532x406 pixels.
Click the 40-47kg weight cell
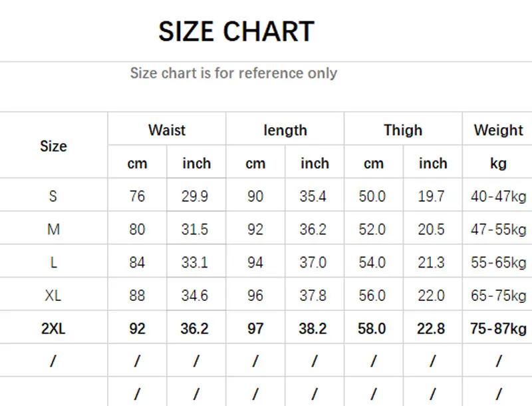coord(498,196)
